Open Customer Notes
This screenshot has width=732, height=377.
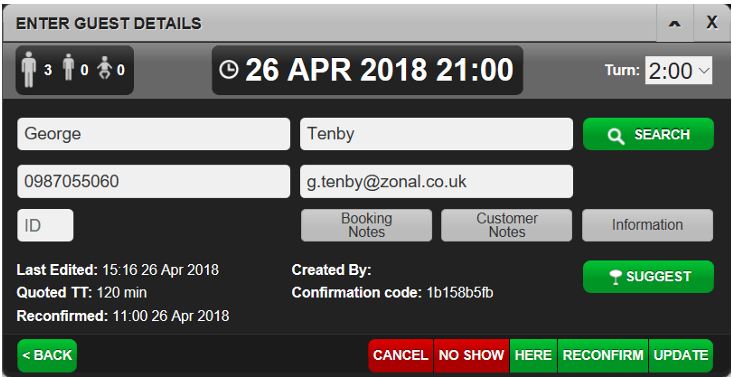[x=507, y=225]
